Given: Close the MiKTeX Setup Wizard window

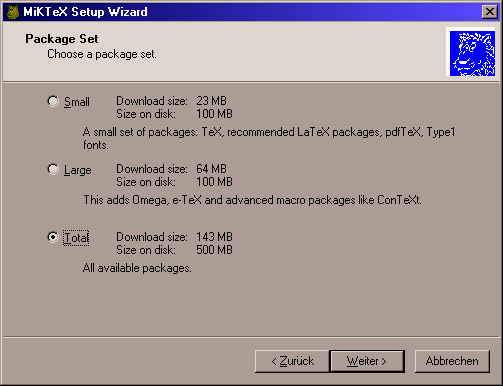Looking at the screenshot, I should click(490, 12).
